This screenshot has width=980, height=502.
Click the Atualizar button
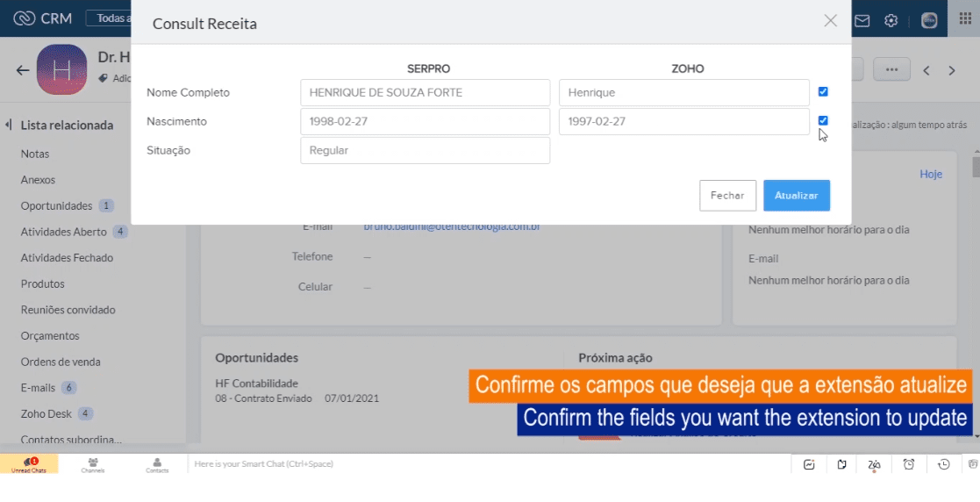tap(796, 196)
